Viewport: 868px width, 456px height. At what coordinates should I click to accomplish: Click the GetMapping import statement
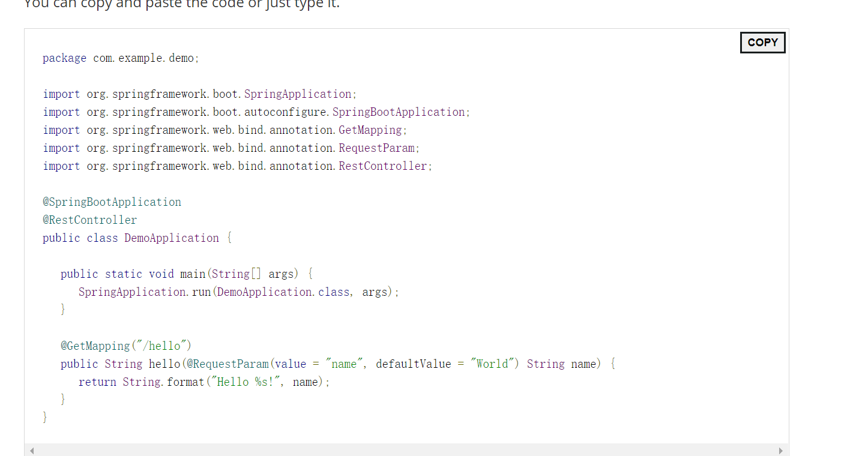224,130
